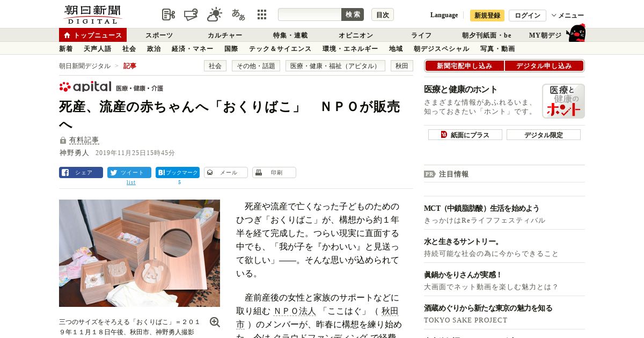Click the Asahi Shimbun Digital logo
644x338 pixels.
click(x=92, y=14)
